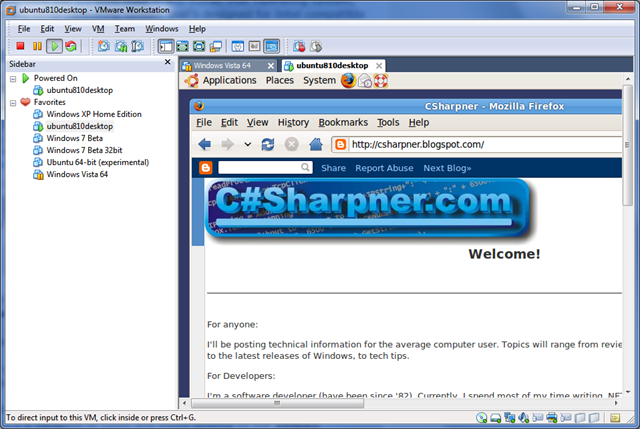Viewport: 640px width, 429px height.
Task: Toggle the Console view toolbar icon
Action: click(x=272, y=46)
